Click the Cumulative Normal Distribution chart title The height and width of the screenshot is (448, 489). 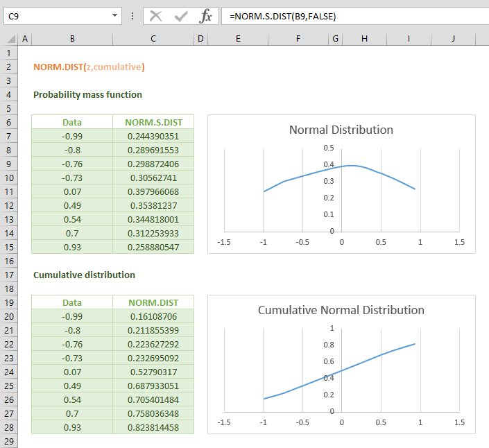click(341, 310)
